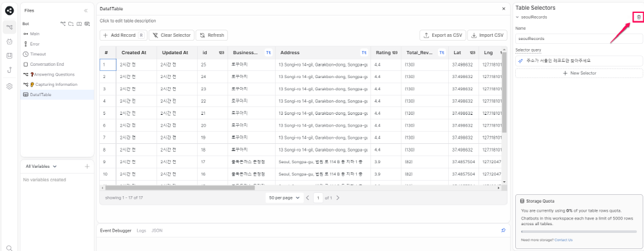
Task: Click the New Selector button
Action: click(x=579, y=73)
